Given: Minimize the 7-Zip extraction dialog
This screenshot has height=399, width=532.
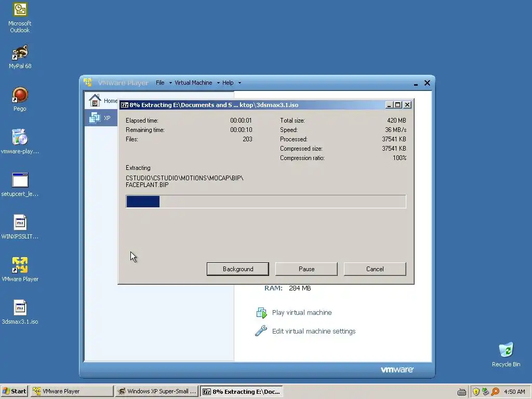Looking at the screenshot, I should [389, 105].
